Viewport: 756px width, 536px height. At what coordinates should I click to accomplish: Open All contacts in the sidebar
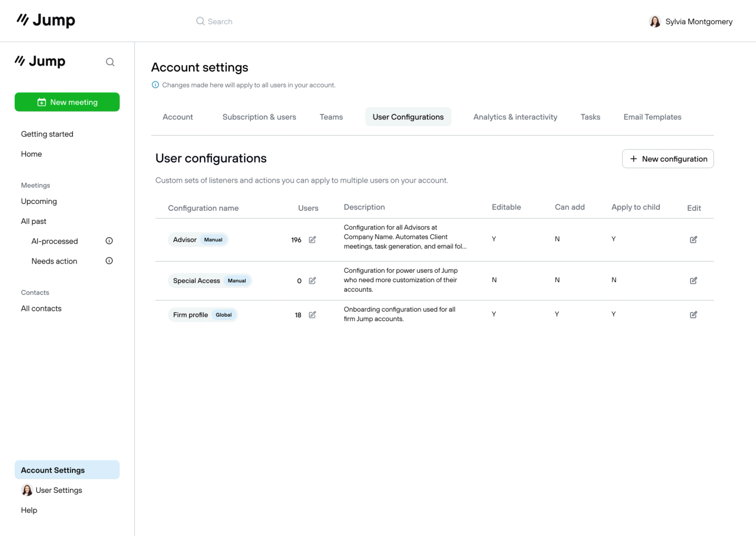point(41,308)
